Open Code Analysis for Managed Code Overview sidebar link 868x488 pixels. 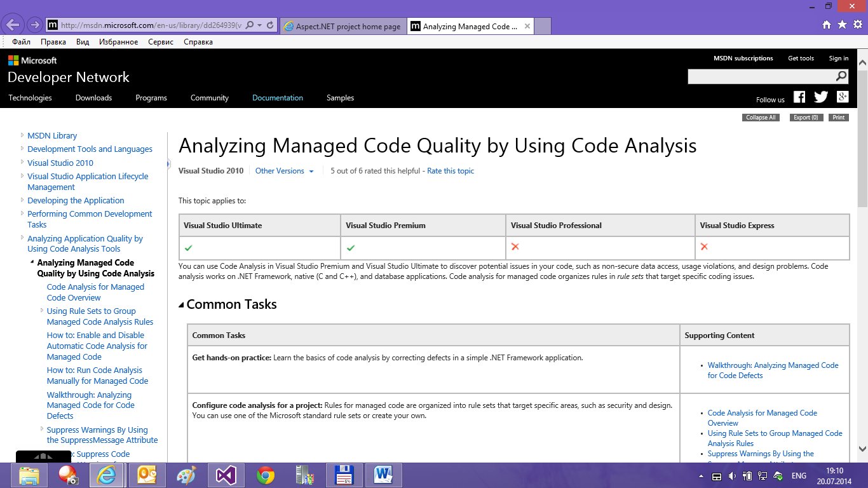click(95, 292)
